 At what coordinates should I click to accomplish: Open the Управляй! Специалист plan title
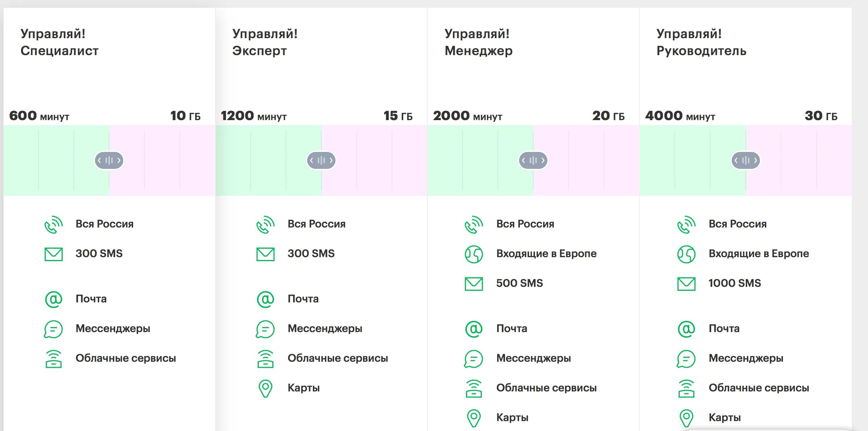(59, 42)
